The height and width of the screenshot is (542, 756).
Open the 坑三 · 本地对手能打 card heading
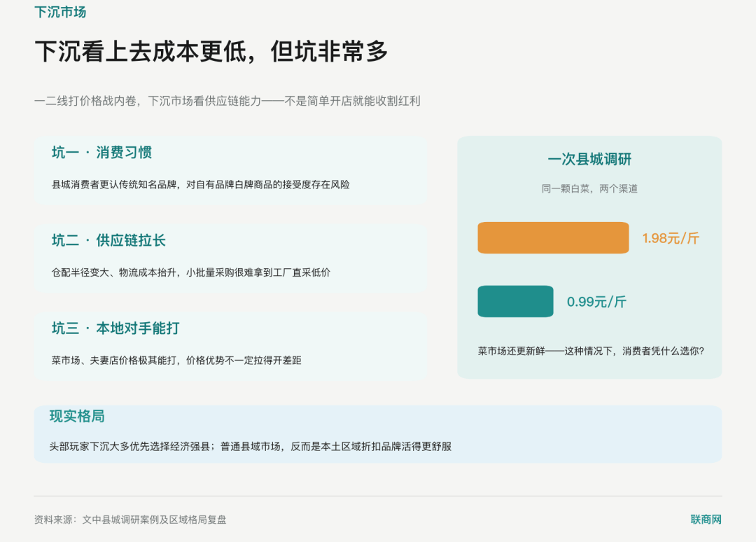pyautogui.click(x=115, y=328)
